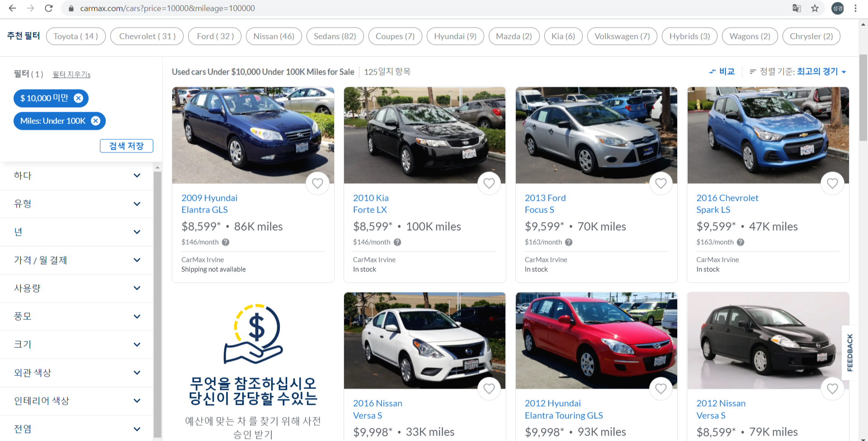Expand the 유형 filter section

coord(77,204)
